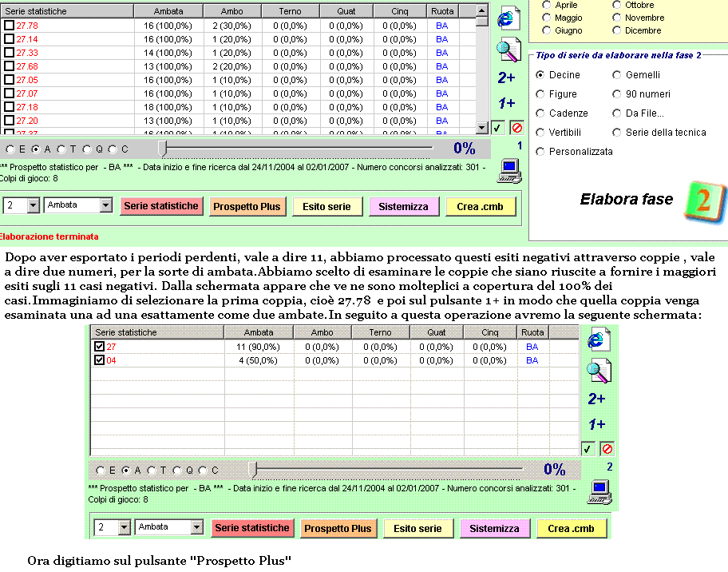The width and height of the screenshot is (728, 572).
Task: Click the Serie statistiche button in upper panel
Action: tap(161, 206)
